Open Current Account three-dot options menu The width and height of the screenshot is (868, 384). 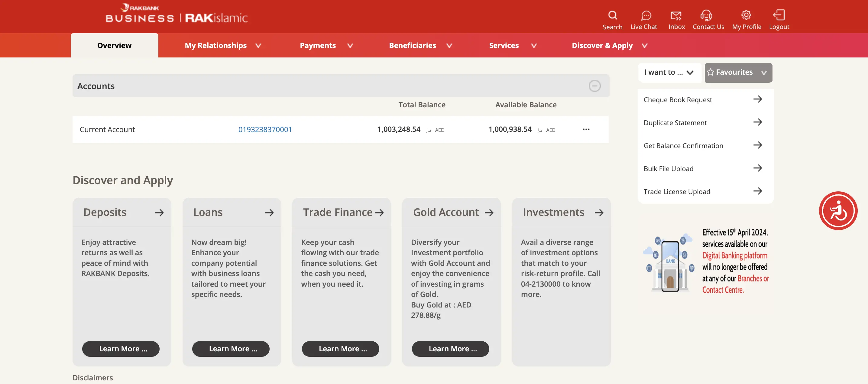click(586, 129)
